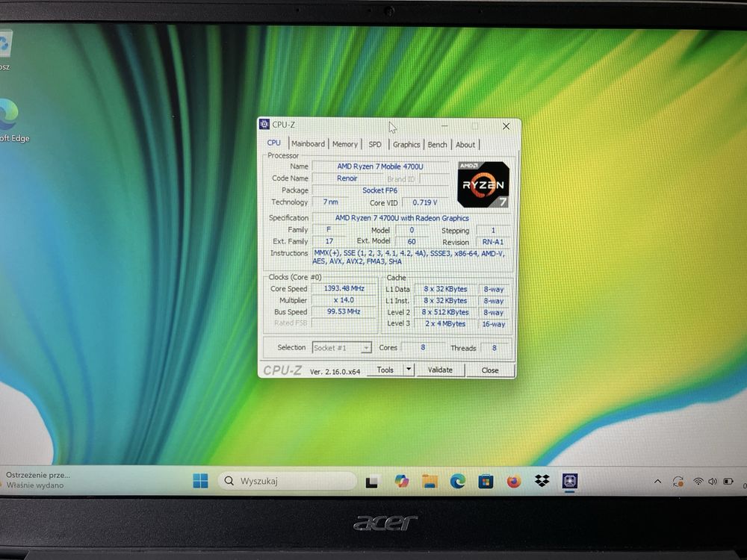This screenshot has height=560, width=747.
Task: Click the 16-way Level 3 associativity
Action: (494, 324)
